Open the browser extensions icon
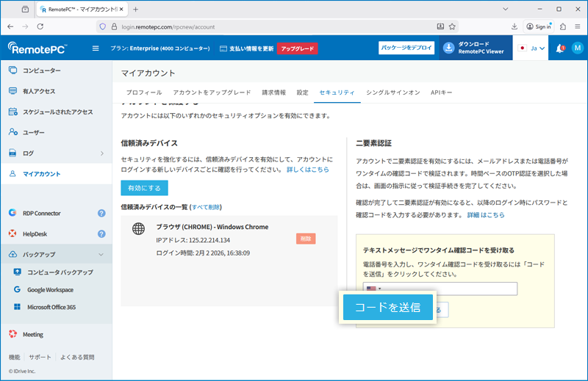 tap(563, 26)
